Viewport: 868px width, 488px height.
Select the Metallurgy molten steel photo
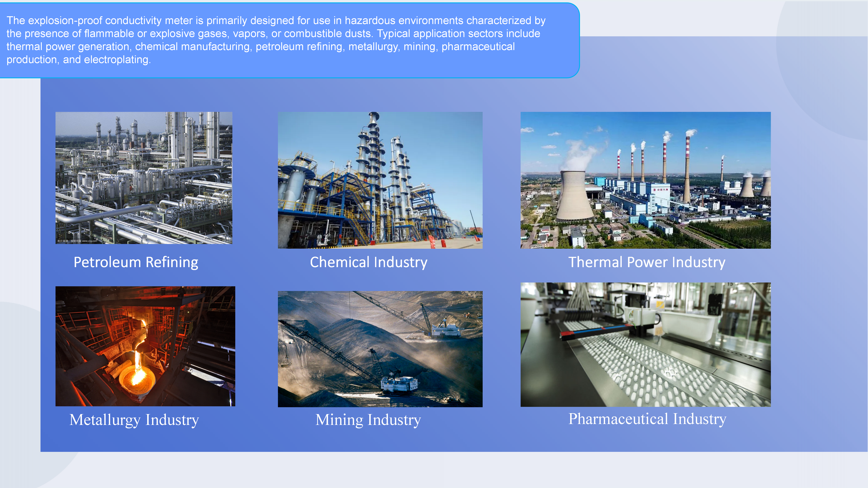click(x=145, y=346)
